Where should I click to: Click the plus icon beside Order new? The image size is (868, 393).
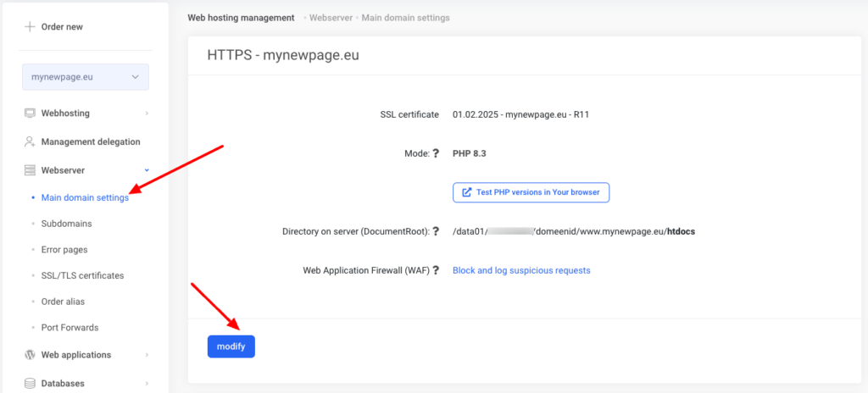(30, 26)
